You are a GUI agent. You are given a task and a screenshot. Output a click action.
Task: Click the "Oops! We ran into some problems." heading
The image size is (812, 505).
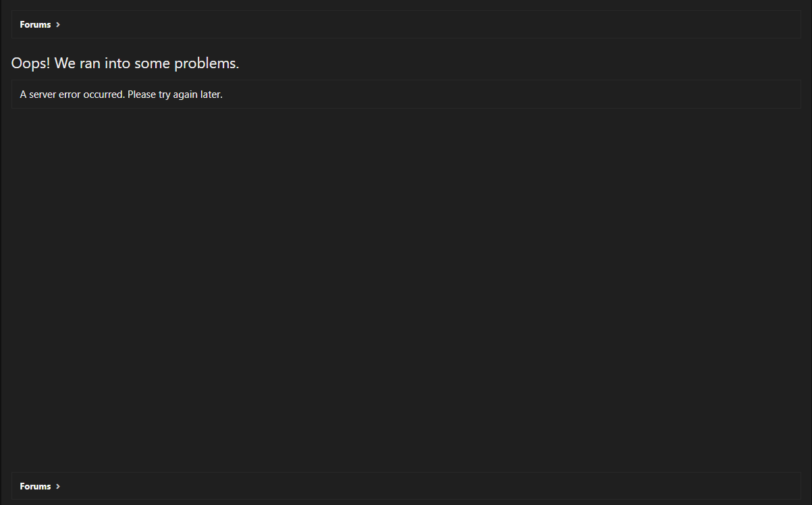pyautogui.click(x=125, y=63)
